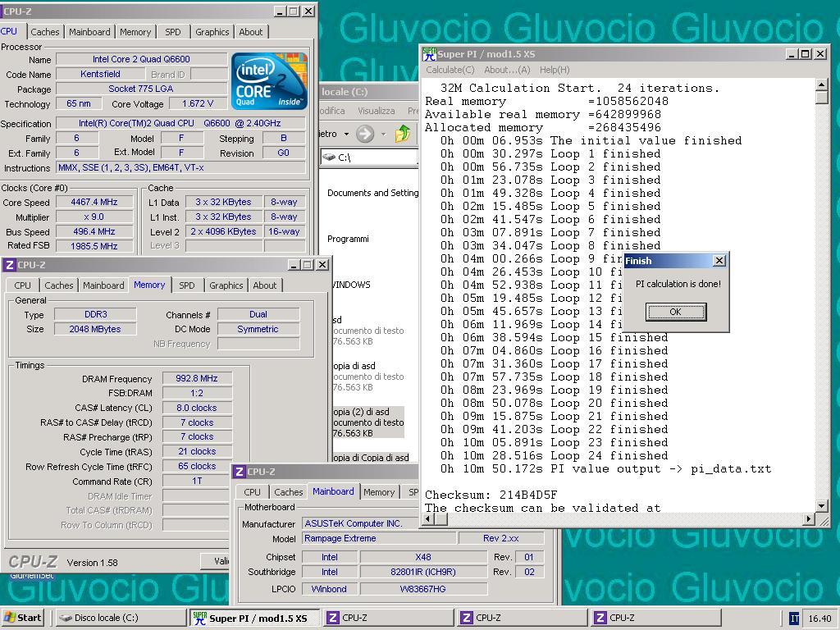Click Explorer forward arrow button
The width and height of the screenshot is (840, 630).
(x=365, y=134)
